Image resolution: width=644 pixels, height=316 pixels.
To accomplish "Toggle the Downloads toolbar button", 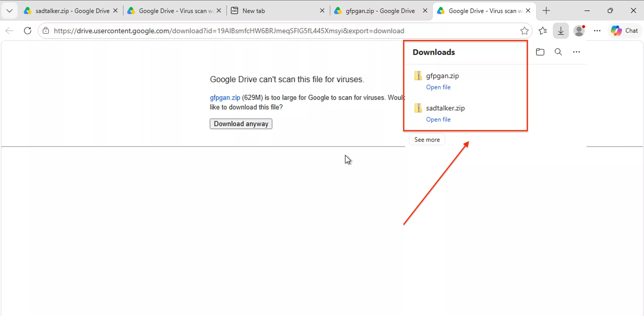I will tap(561, 31).
